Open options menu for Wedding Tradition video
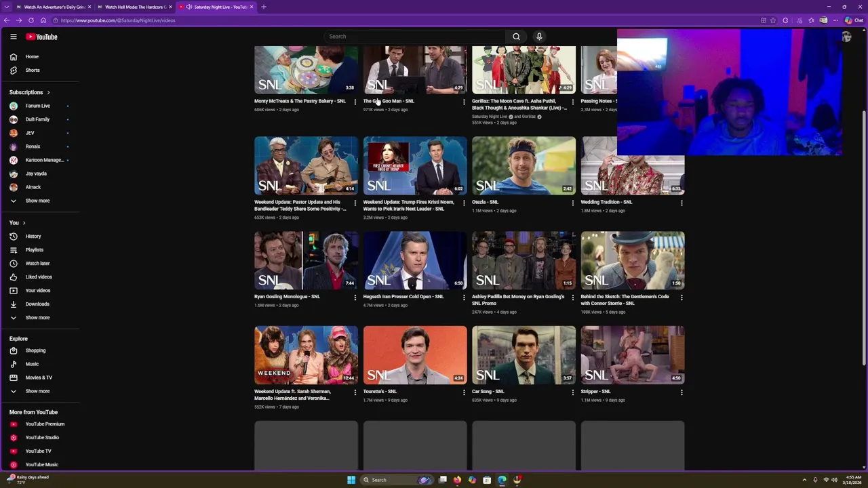The width and height of the screenshot is (868, 488). (x=682, y=203)
